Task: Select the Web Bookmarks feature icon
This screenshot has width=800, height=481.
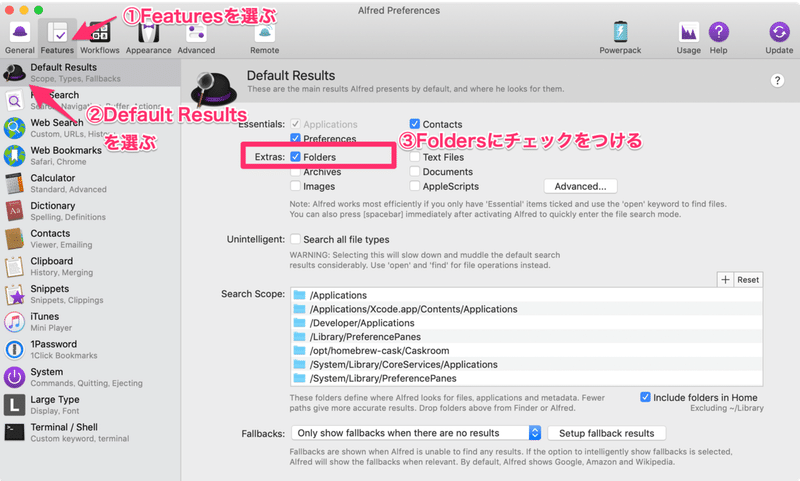Action: click(14, 156)
